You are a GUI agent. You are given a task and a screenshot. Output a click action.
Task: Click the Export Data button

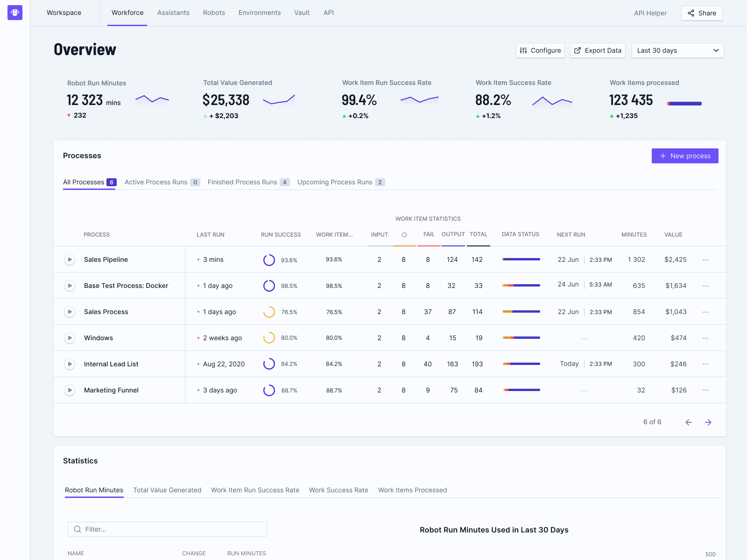(x=598, y=50)
